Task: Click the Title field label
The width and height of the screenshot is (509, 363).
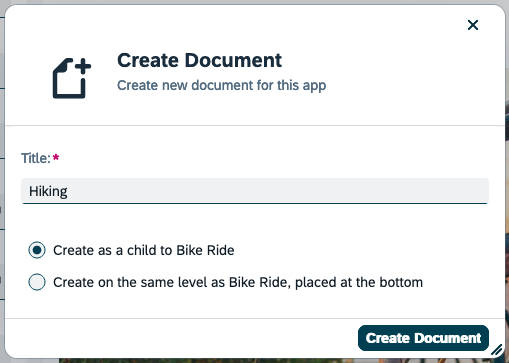Action: pos(36,158)
